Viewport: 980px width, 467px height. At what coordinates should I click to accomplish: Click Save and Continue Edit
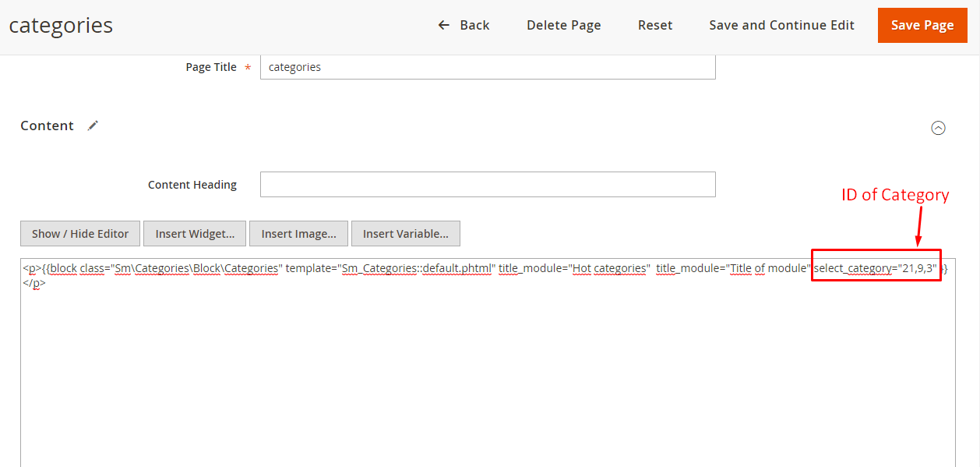[x=781, y=25]
